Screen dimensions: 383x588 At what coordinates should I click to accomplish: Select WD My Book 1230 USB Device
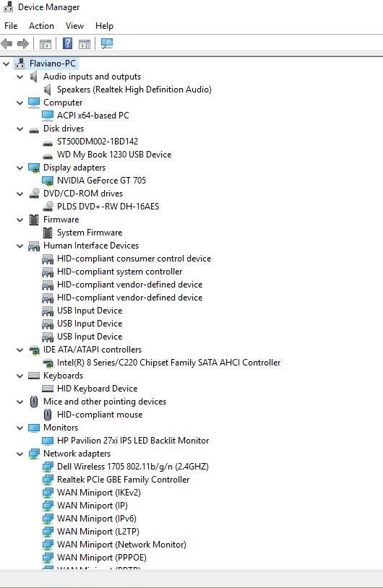point(114,155)
